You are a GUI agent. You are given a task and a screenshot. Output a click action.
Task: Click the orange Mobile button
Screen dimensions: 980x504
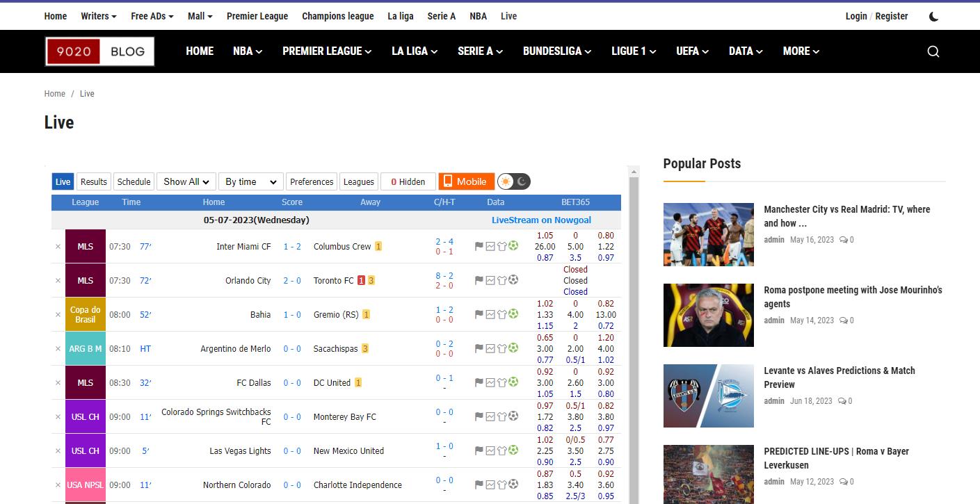466,181
